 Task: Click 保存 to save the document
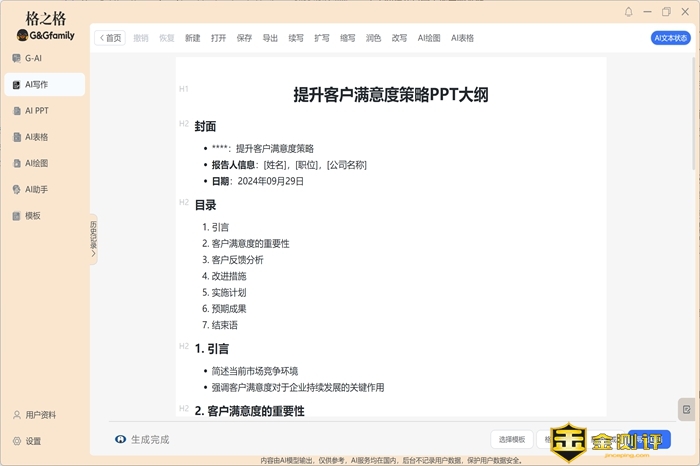(x=244, y=38)
